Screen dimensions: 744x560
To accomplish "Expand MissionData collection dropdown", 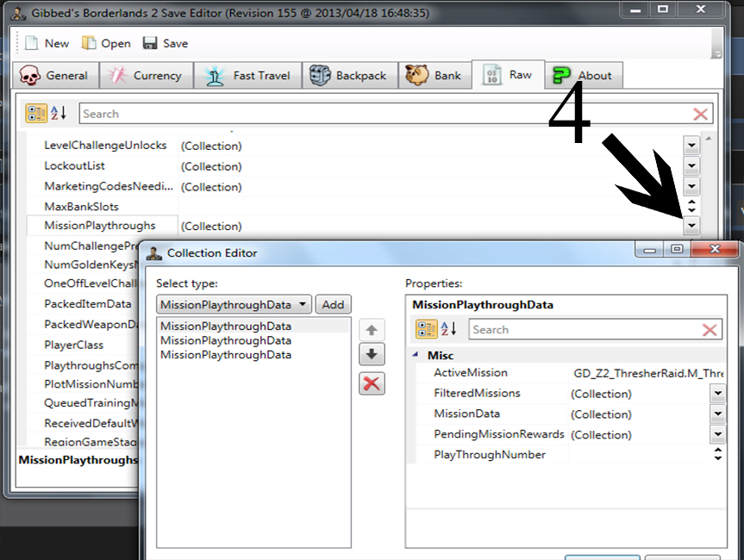I will pos(718,414).
